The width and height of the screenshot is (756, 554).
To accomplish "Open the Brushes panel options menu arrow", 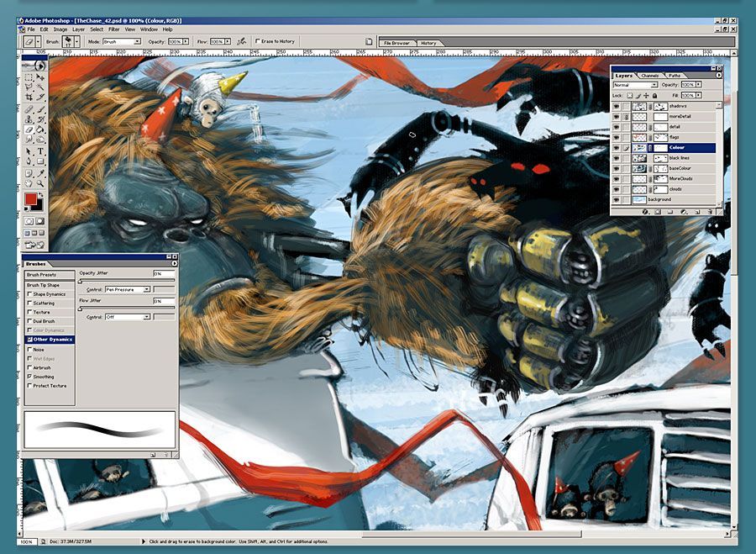I will coord(174,264).
